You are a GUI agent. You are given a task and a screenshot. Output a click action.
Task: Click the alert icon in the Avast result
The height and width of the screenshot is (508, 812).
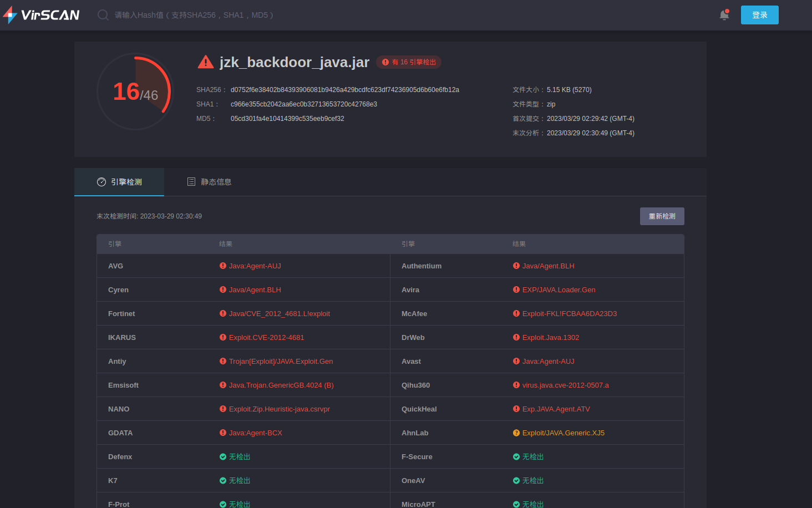[x=516, y=361]
